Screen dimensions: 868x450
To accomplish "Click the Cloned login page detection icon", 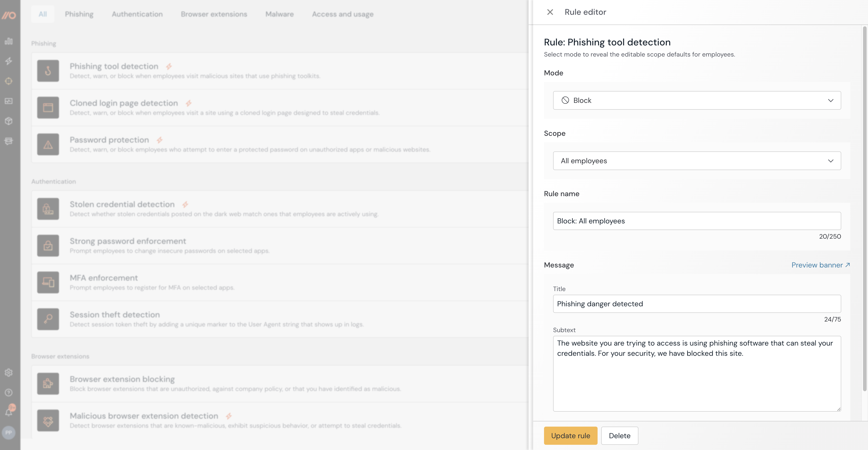I will [48, 108].
